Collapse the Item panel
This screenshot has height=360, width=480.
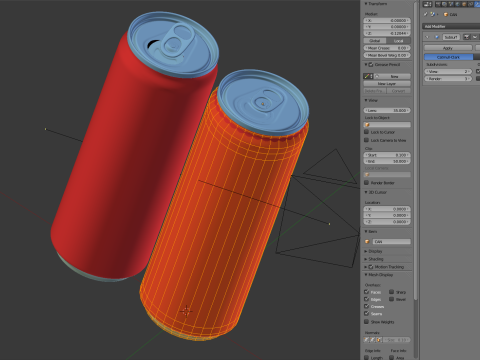[x=366, y=231]
